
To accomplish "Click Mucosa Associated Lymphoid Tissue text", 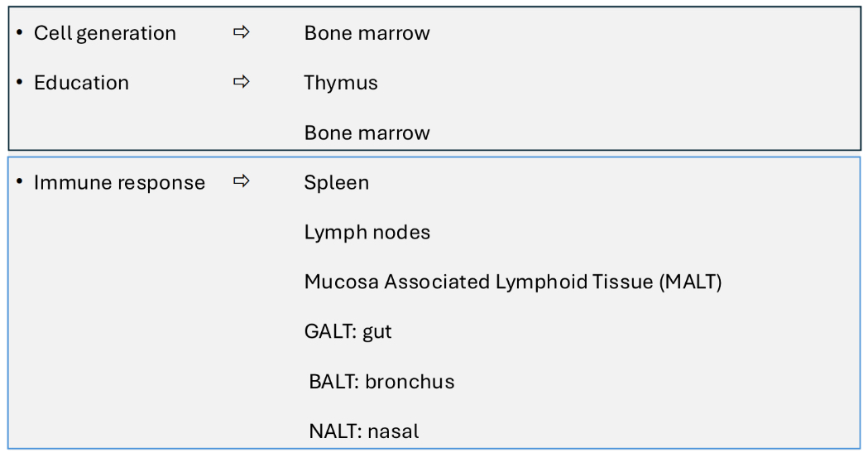I will point(478,282).
